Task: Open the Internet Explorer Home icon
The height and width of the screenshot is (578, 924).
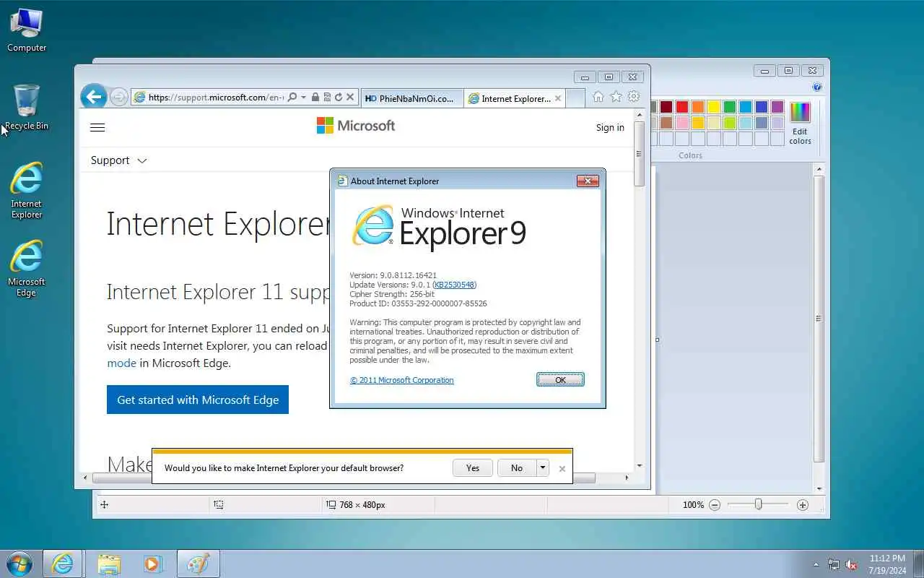Action: tap(598, 97)
